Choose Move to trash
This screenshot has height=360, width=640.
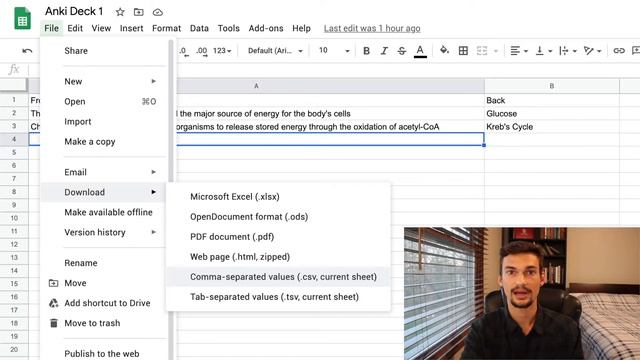104,323
